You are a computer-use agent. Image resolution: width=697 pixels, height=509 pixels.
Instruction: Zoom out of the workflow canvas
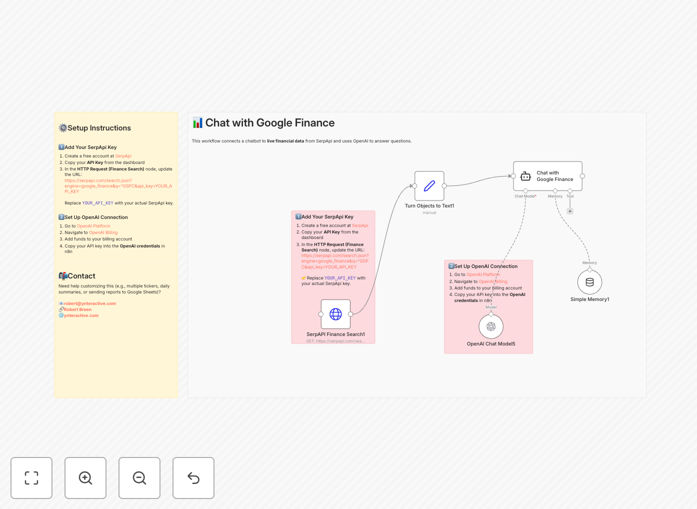pyautogui.click(x=139, y=478)
